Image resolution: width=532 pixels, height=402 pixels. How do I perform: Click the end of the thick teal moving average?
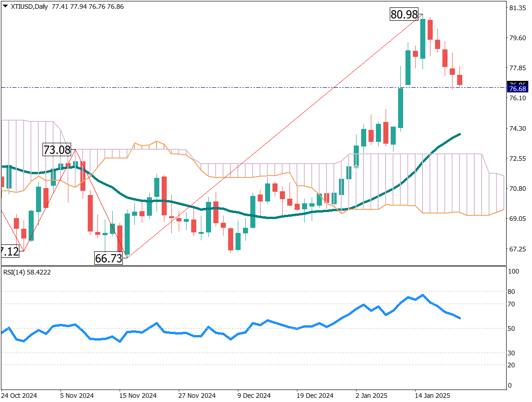[460, 134]
